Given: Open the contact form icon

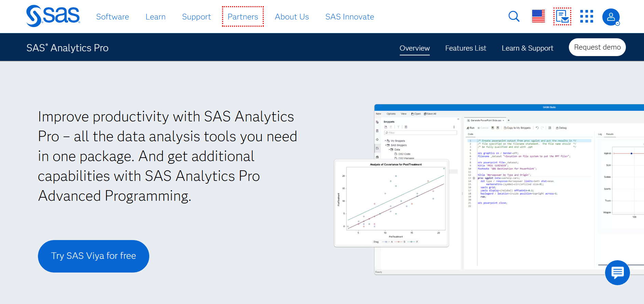Looking at the screenshot, I should [x=562, y=16].
